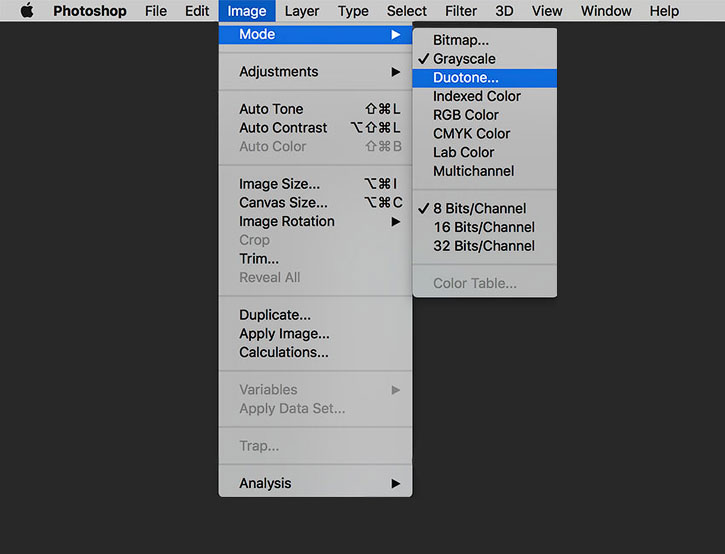Screen dimensions: 725x554
Task: Choose Auto Contrast
Action: [315, 128]
